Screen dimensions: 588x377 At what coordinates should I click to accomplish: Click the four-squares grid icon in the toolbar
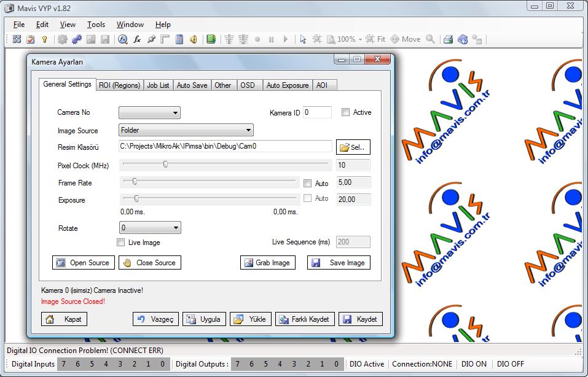tap(17, 39)
